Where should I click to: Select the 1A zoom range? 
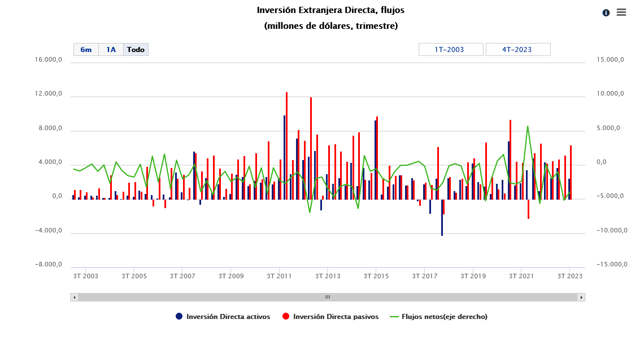pyautogui.click(x=111, y=50)
